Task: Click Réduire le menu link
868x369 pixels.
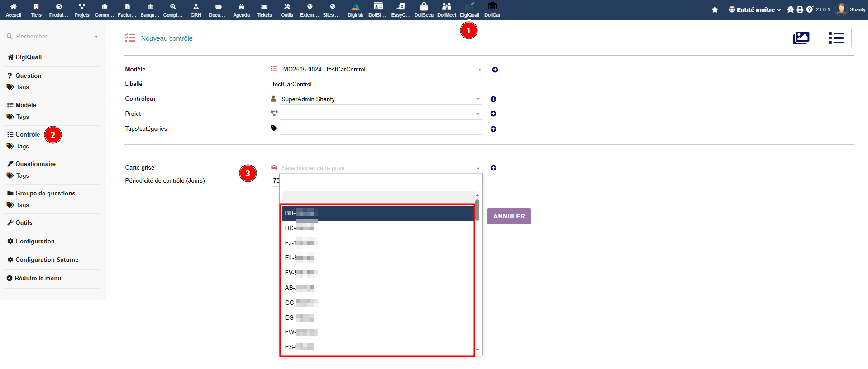Action: (38, 278)
